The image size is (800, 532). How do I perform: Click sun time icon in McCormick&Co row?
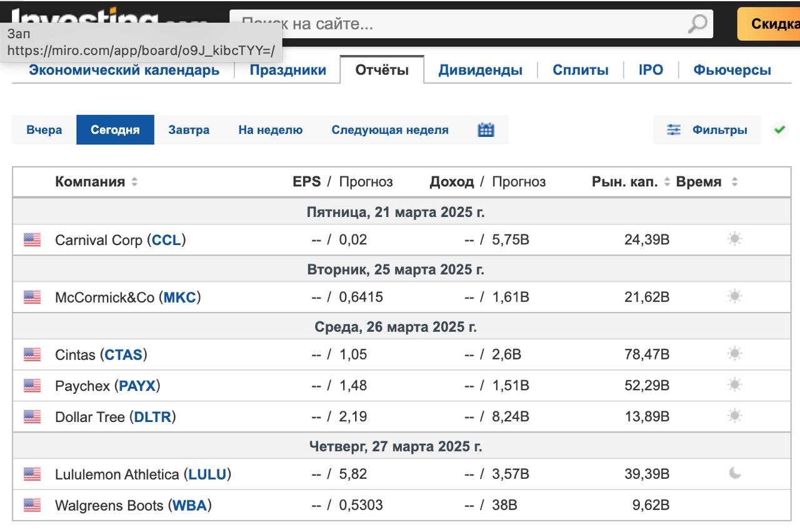(x=735, y=297)
